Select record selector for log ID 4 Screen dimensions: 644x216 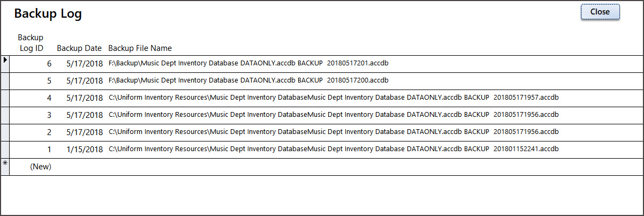(x=5, y=98)
